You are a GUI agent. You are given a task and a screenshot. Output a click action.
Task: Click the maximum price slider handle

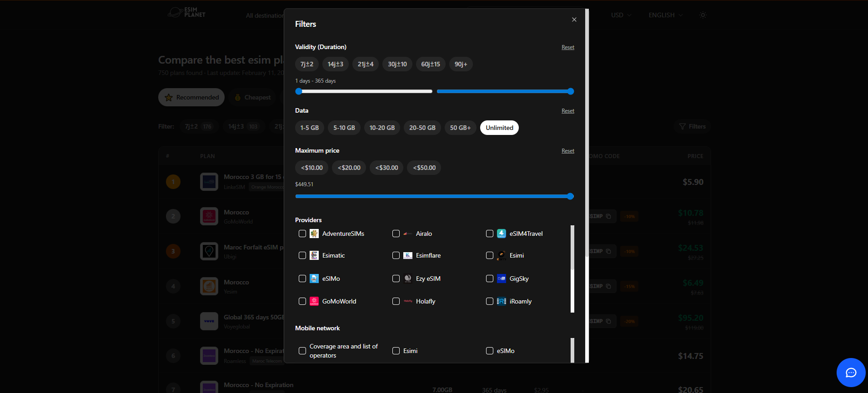tap(571, 196)
